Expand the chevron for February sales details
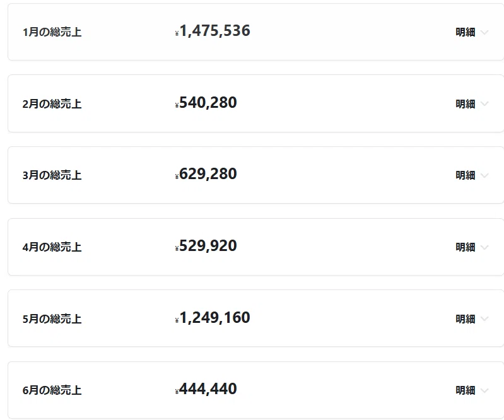The height and width of the screenshot is (420, 504). point(484,104)
